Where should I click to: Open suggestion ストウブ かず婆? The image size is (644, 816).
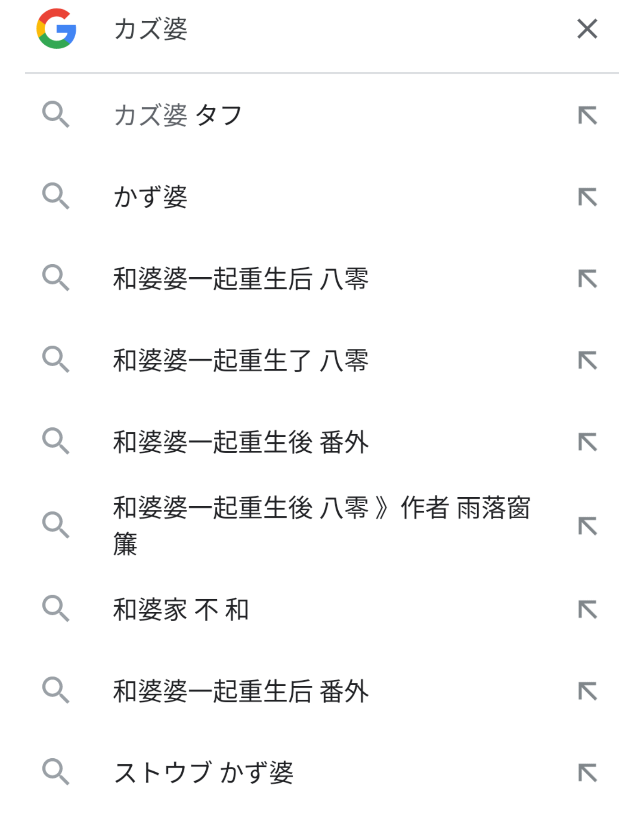[203, 773]
